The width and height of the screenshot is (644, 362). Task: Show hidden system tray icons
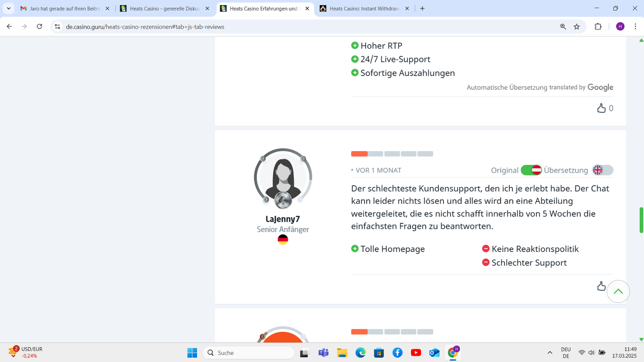click(x=550, y=353)
